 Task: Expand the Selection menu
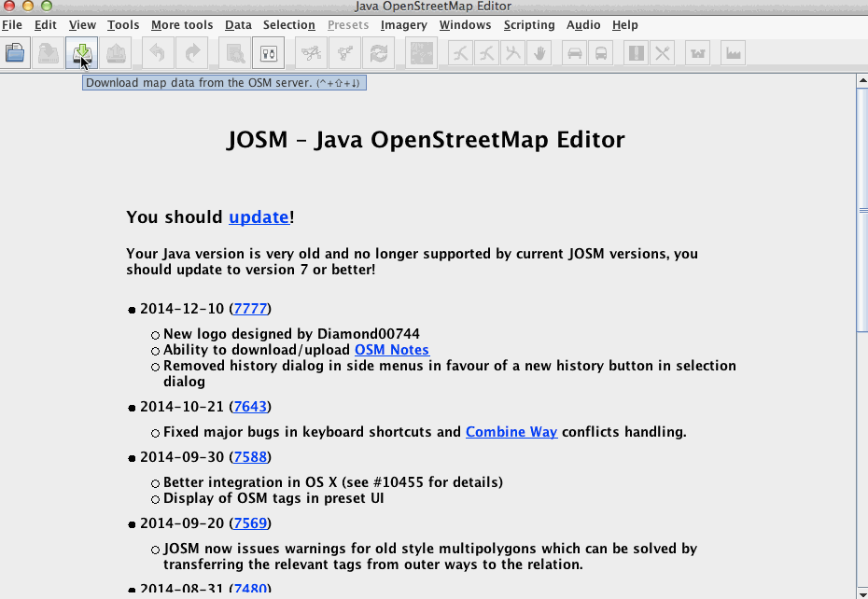288,25
